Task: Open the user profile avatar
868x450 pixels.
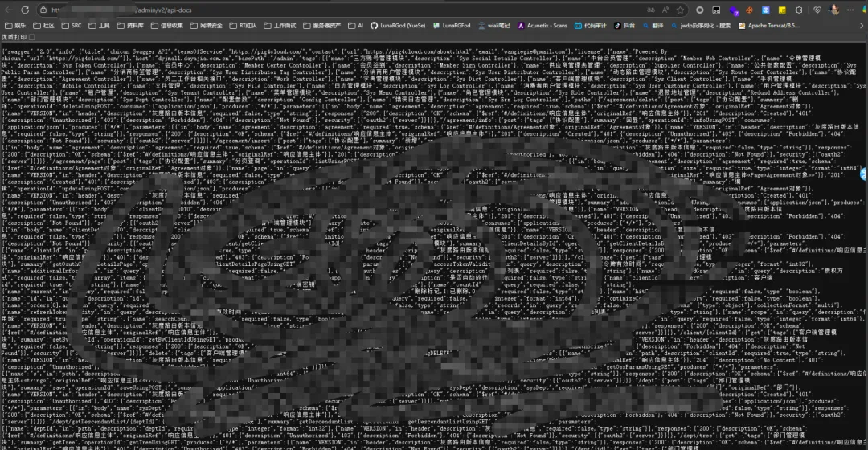Action: (x=834, y=10)
